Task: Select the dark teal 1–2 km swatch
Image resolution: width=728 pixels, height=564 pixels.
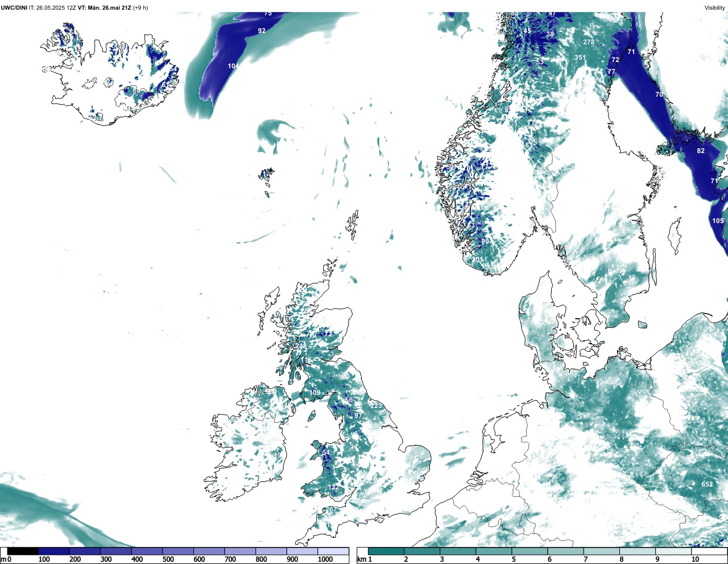Action: point(386,551)
